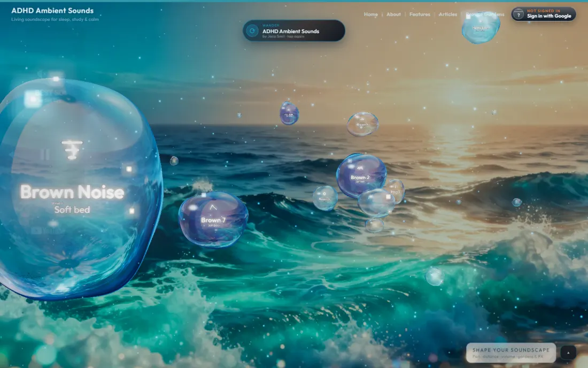Click the ADHD Ambient Sounds site title

point(52,11)
